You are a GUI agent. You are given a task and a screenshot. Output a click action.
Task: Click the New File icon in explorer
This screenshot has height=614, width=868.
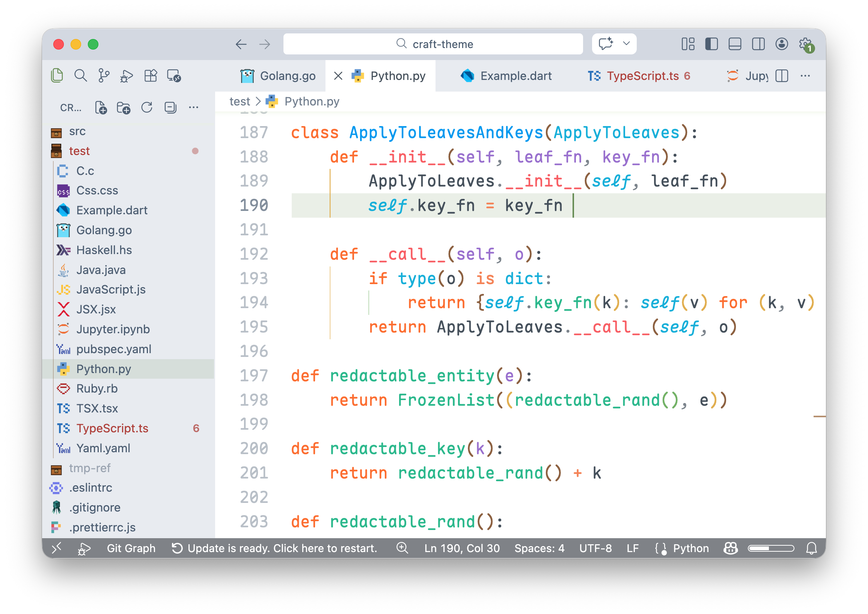click(101, 108)
